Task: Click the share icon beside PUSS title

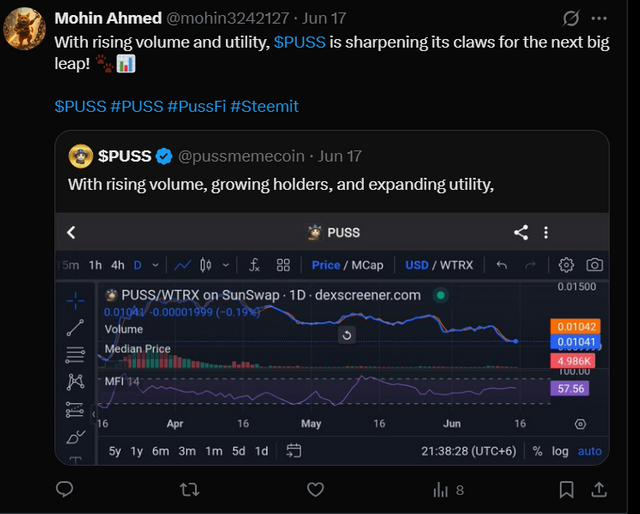Action: coord(521,232)
